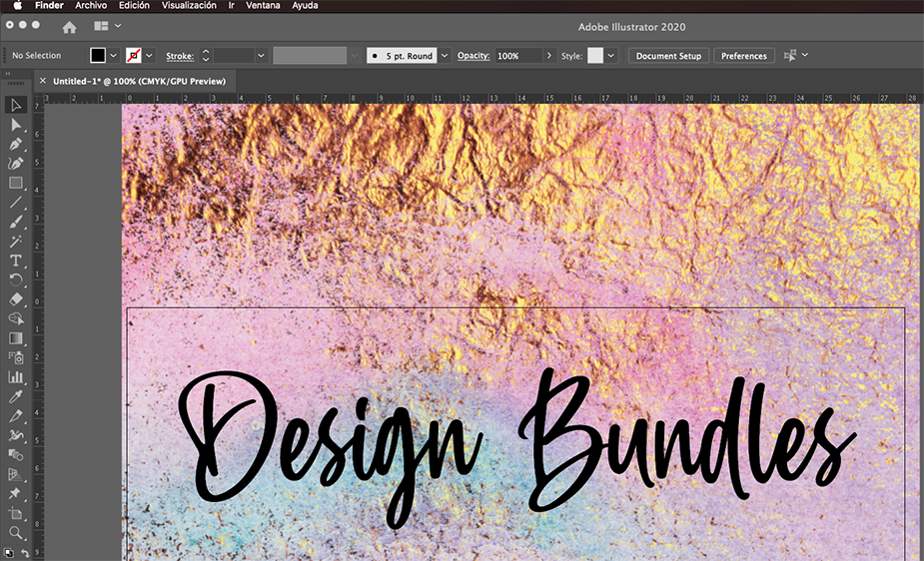Open the 5 pt. Round brush dropdown
Image resolution: width=924 pixels, height=561 pixels.
coord(445,55)
